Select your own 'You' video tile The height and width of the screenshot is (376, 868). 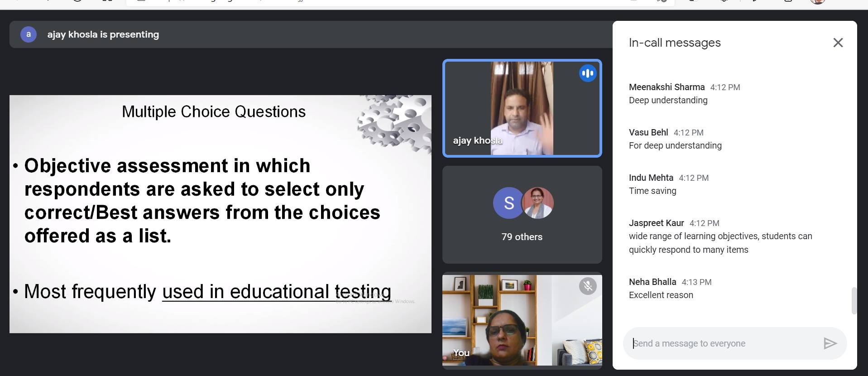pyautogui.click(x=522, y=320)
